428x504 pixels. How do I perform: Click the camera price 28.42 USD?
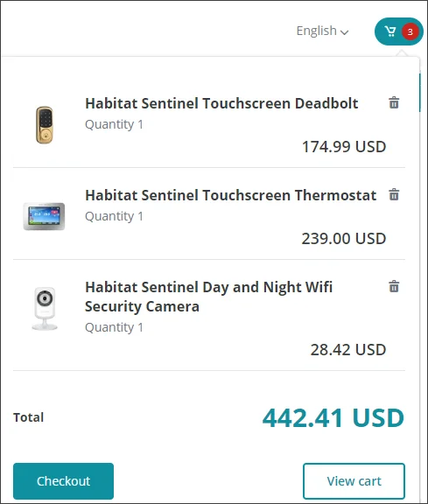tap(348, 349)
